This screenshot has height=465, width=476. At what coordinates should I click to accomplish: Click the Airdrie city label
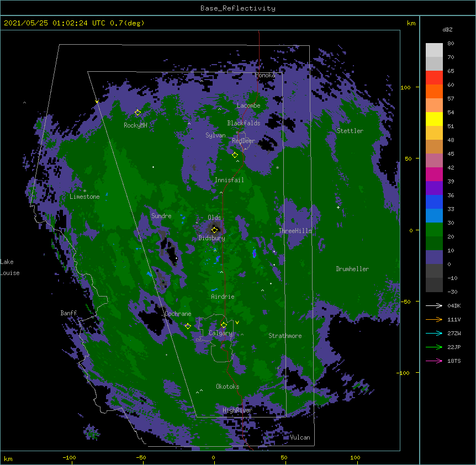click(x=223, y=297)
